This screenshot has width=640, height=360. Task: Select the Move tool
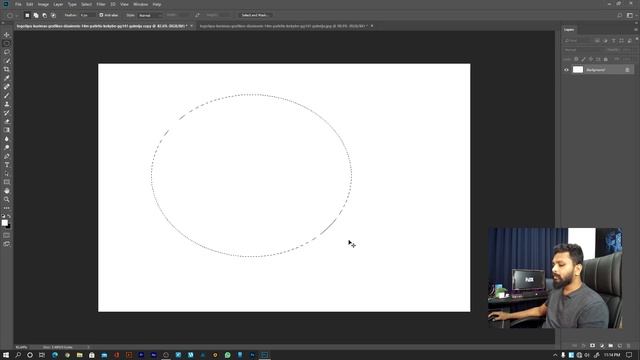[x=7, y=35]
